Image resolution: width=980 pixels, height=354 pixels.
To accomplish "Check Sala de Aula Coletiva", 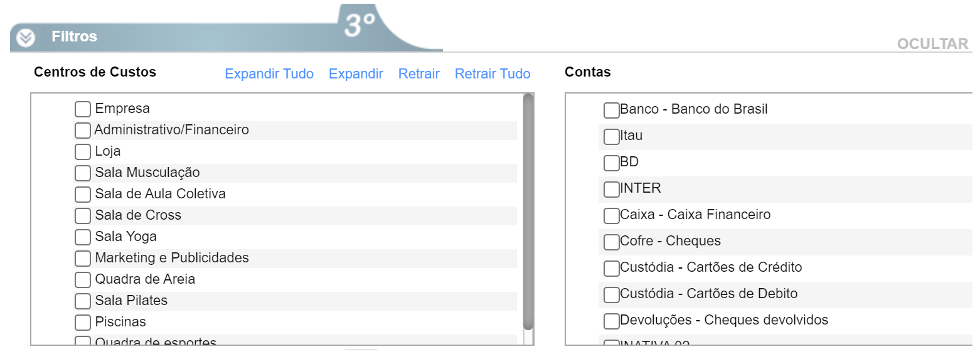I will pyautogui.click(x=83, y=195).
